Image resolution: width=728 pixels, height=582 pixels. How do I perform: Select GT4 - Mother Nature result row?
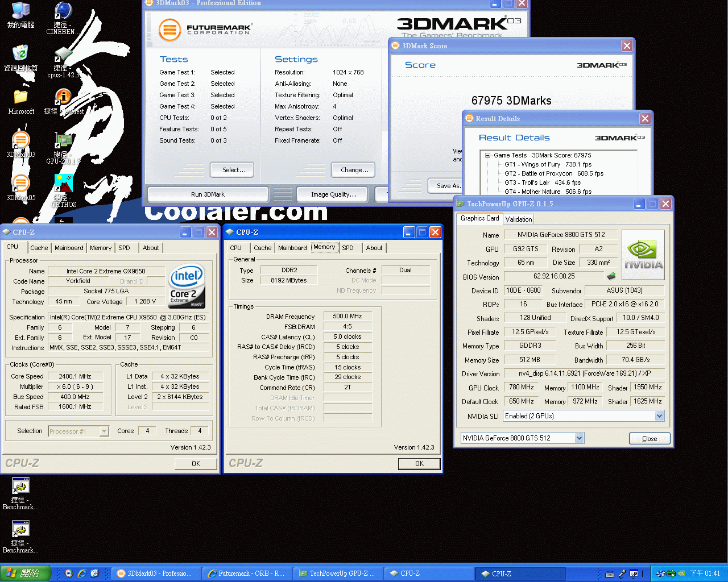[548, 192]
